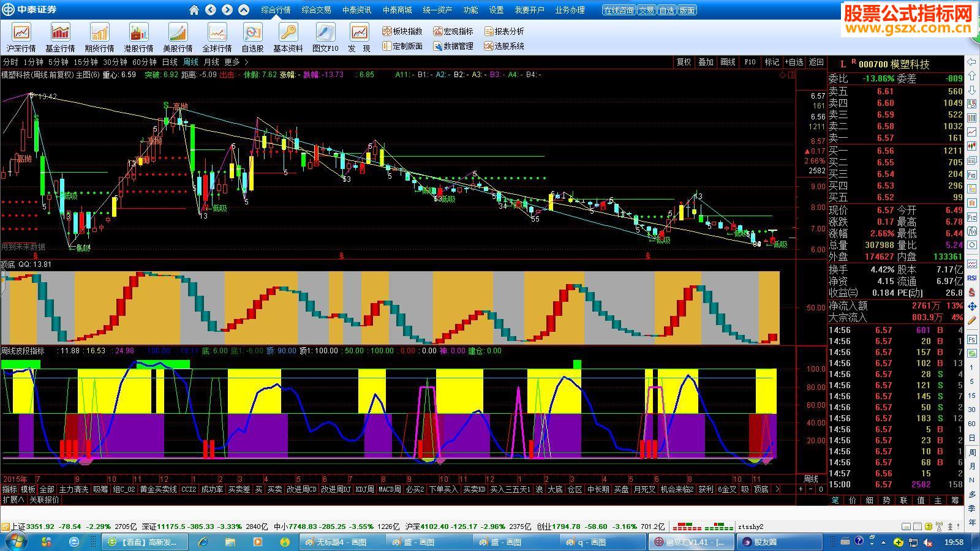Image resolution: width=980 pixels, height=551 pixels.
Task: Toggle 叠加 overlay
Action: click(706, 62)
